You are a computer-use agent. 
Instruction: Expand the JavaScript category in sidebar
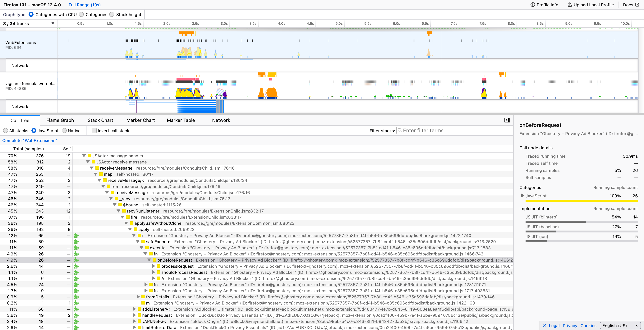tap(522, 196)
